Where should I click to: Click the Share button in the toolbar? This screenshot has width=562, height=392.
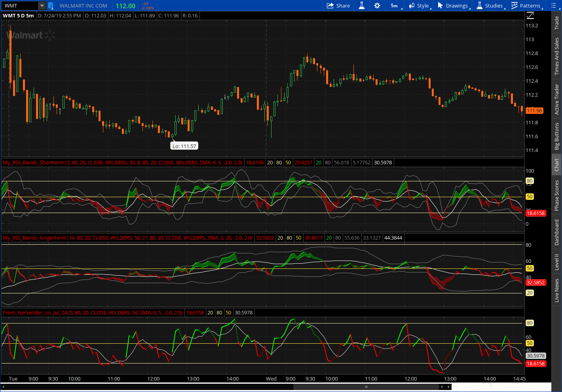point(338,6)
